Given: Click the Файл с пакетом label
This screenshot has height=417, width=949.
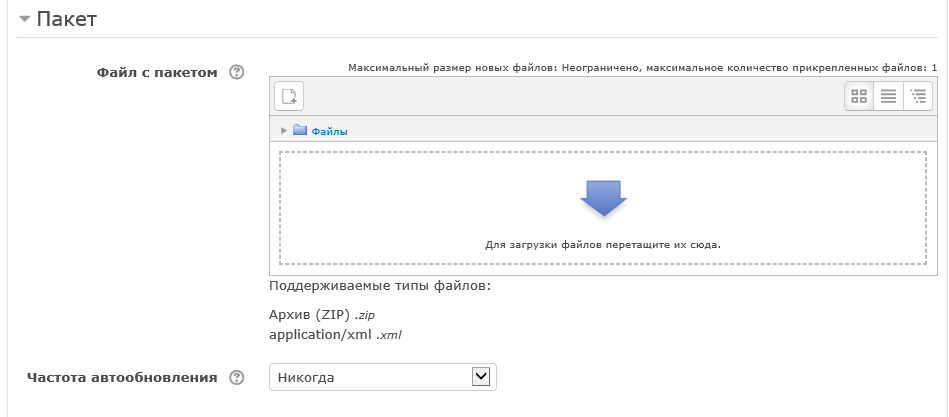Looking at the screenshot, I should pos(157,72).
